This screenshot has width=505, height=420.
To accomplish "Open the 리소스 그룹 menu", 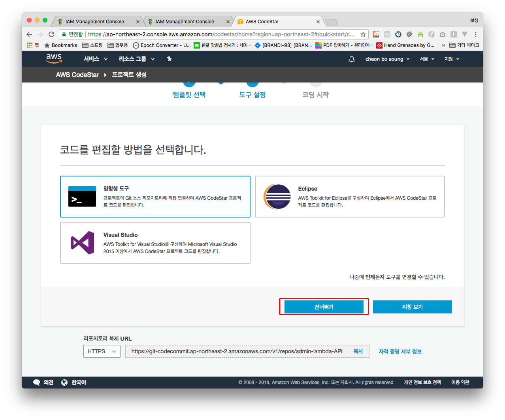I will [x=136, y=59].
